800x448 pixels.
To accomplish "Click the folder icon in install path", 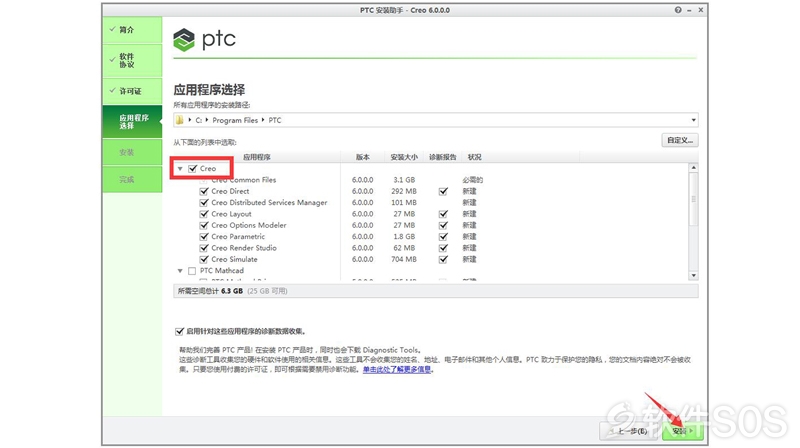I will tap(180, 120).
